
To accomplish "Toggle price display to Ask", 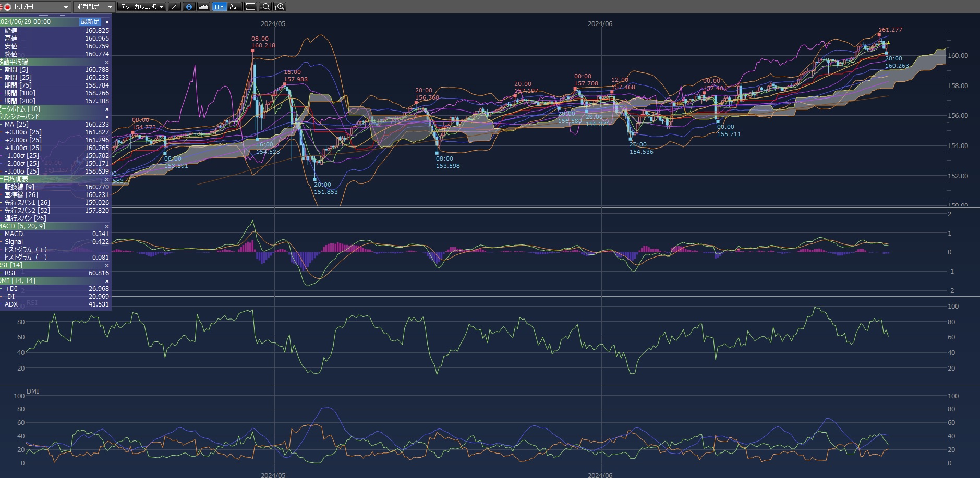I will coord(234,7).
